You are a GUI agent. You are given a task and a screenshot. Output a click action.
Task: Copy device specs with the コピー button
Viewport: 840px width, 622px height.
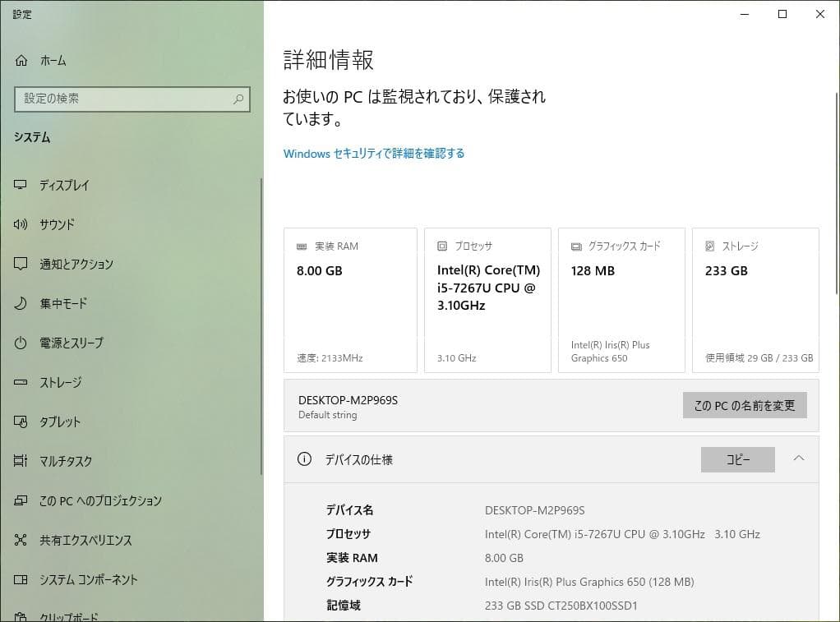point(737,459)
